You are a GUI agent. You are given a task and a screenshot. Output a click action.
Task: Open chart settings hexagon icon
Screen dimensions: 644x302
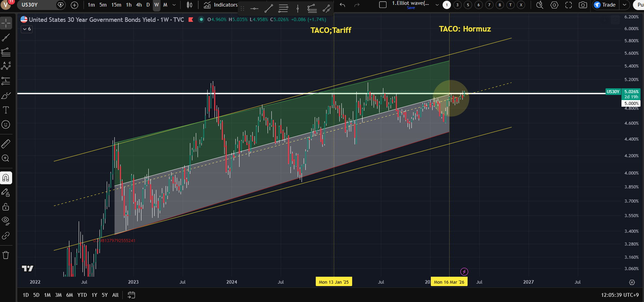[x=554, y=5]
